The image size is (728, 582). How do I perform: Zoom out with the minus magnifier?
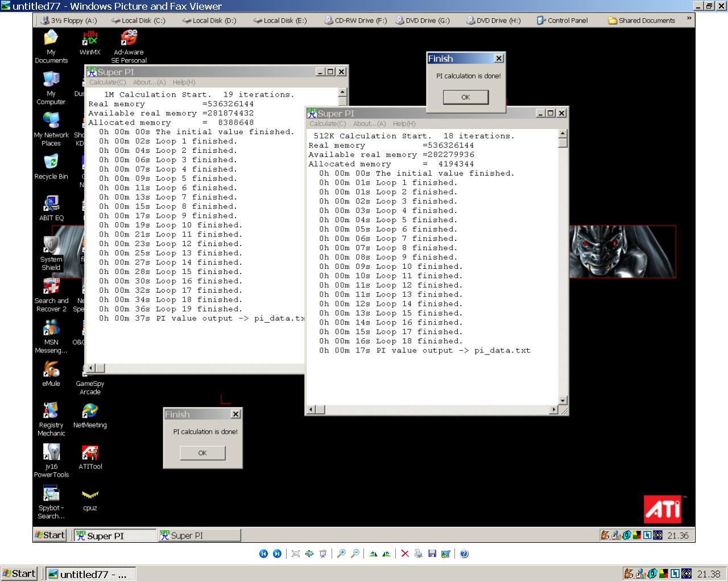(x=355, y=554)
